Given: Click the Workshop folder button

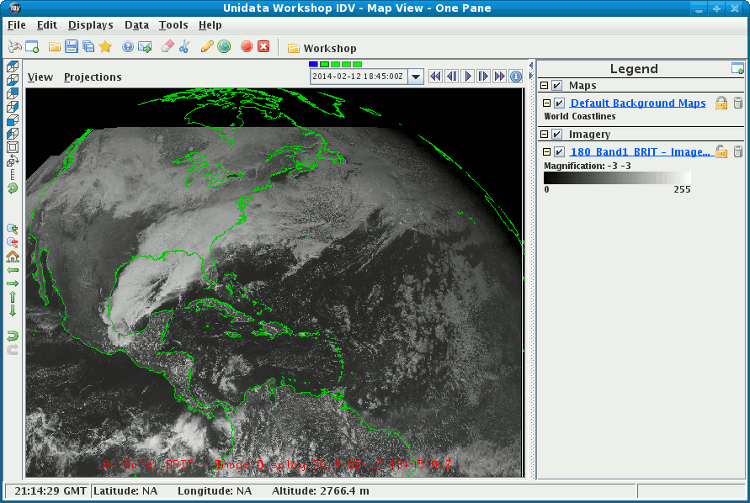Looking at the screenshot, I should 321,48.
